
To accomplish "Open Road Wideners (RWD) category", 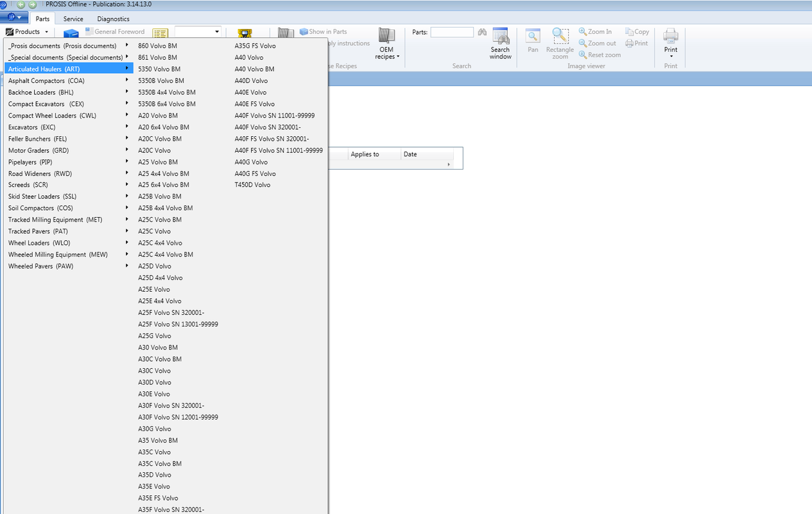I will (x=69, y=173).
